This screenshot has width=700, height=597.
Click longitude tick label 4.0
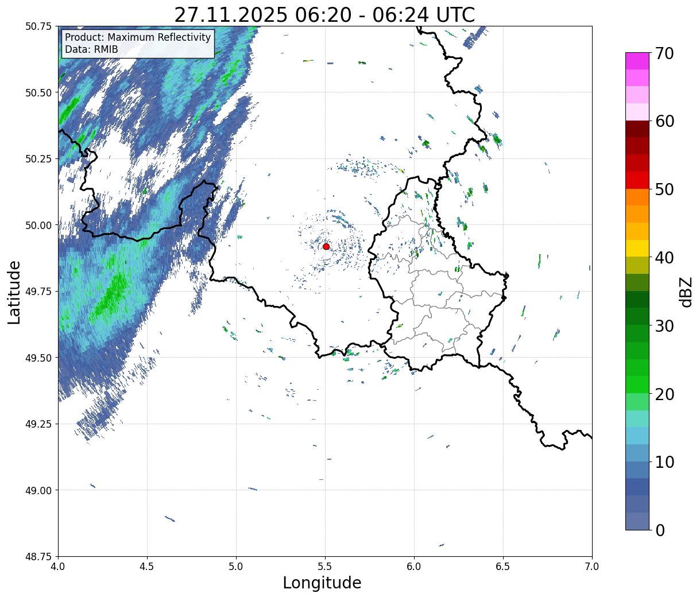[58, 566]
